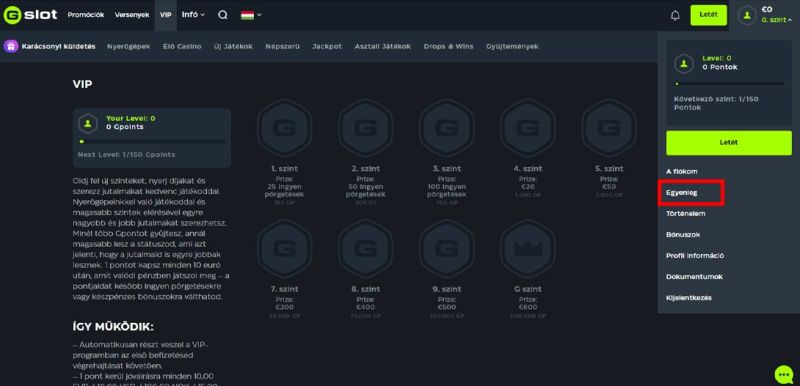Open the live chat bubble icon

[x=783, y=375]
